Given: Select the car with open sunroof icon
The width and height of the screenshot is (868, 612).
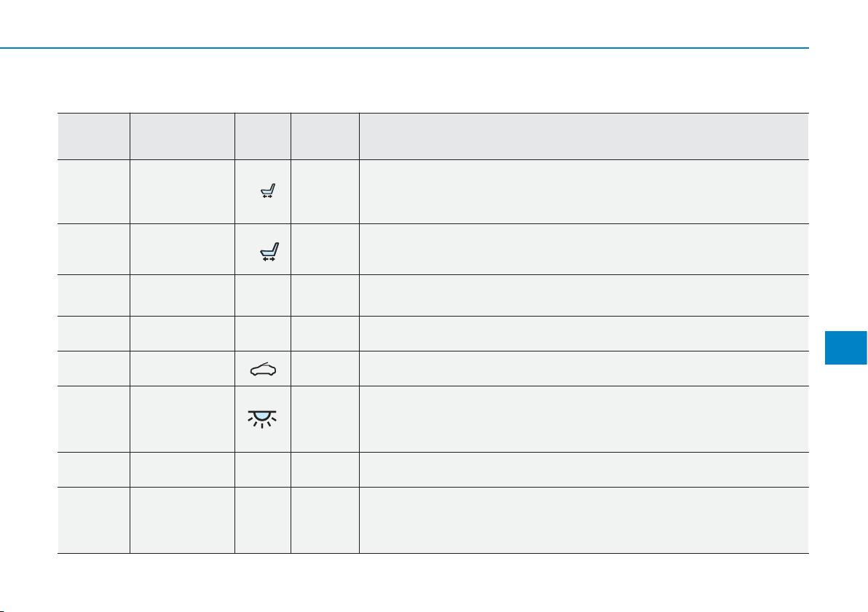Looking at the screenshot, I should click(x=263, y=369).
